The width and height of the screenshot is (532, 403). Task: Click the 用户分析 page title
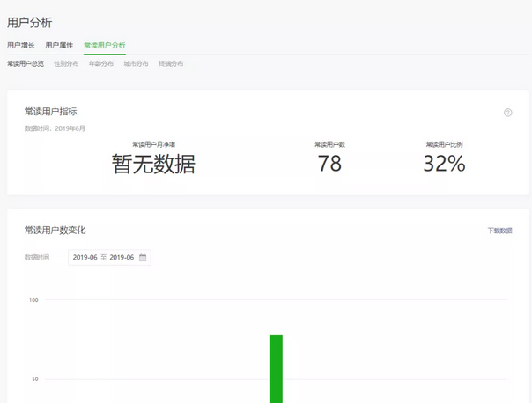tap(30, 23)
